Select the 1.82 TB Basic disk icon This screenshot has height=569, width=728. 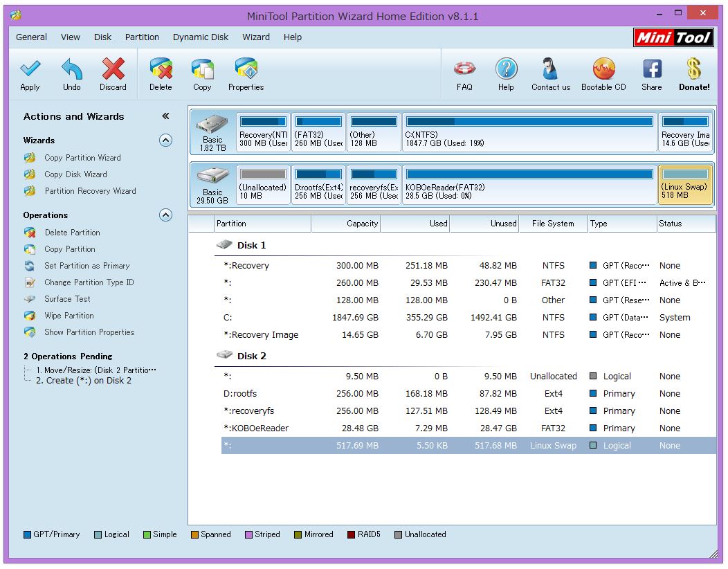point(212,125)
